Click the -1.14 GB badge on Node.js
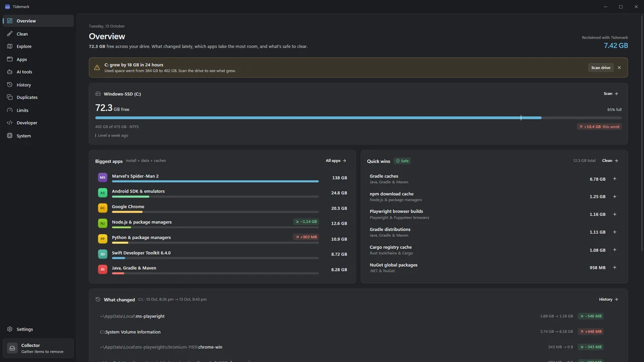Image resolution: width=644 pixels, height=362 pixels. [306, 222]
